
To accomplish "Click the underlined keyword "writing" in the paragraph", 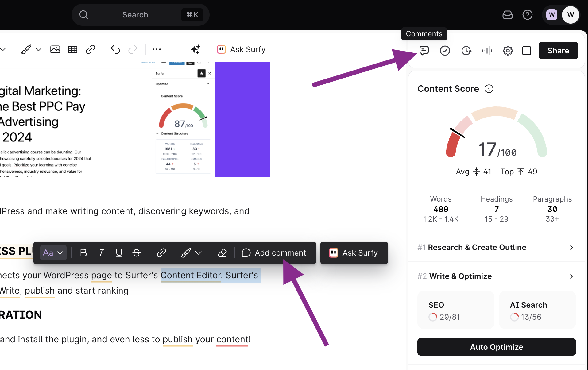I will coord(84,211).
